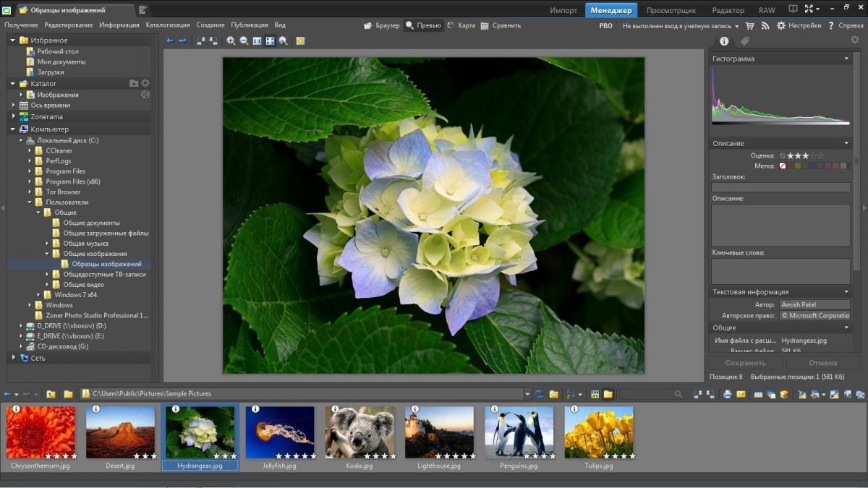
Task: Click the zoom in magnifier icon
Action: pos(231,41)
